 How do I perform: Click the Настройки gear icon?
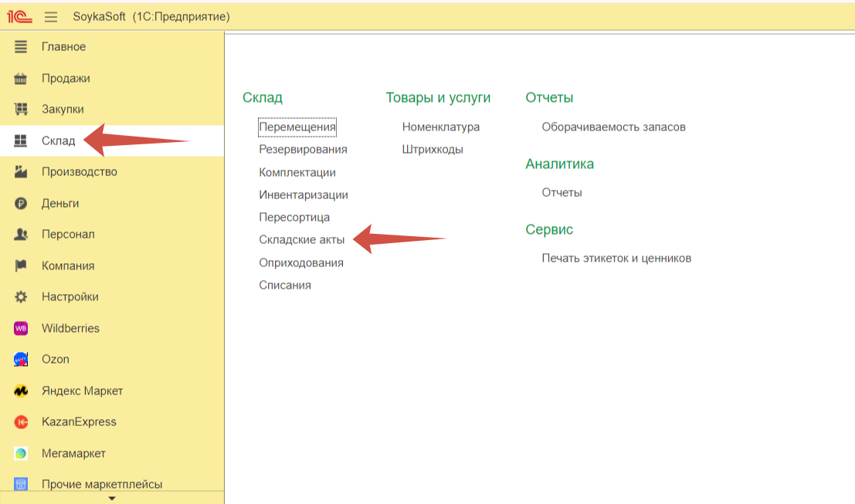pyautogui.click(x=21, y=296)
